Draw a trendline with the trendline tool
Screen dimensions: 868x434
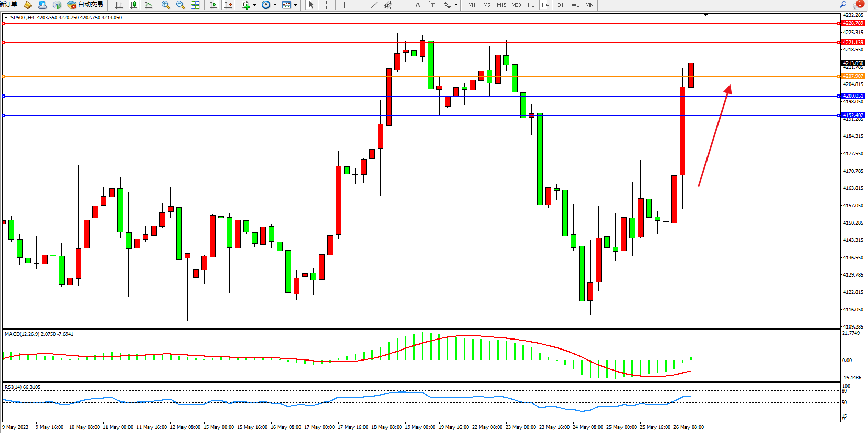click(373, 5)
